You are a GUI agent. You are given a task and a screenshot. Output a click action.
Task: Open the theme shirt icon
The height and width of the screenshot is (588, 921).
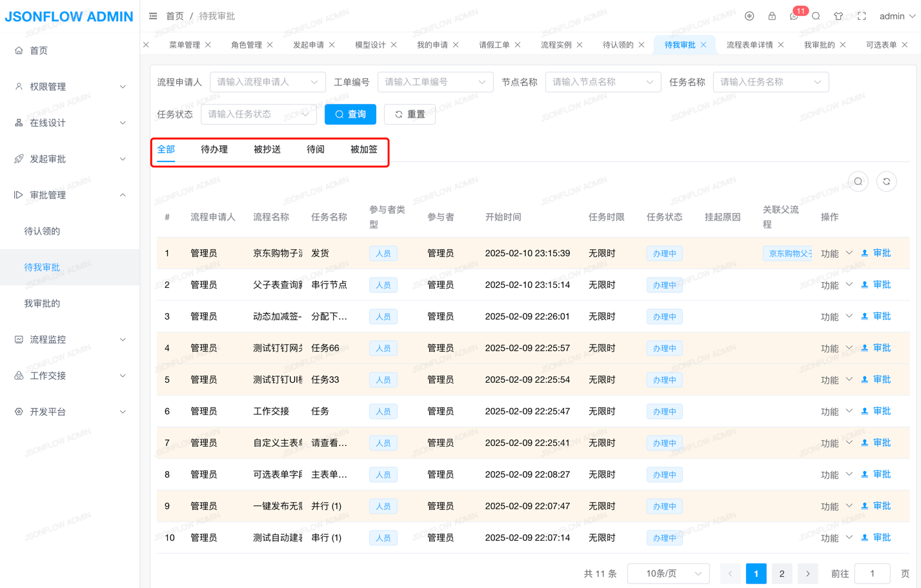coord(838,16)
